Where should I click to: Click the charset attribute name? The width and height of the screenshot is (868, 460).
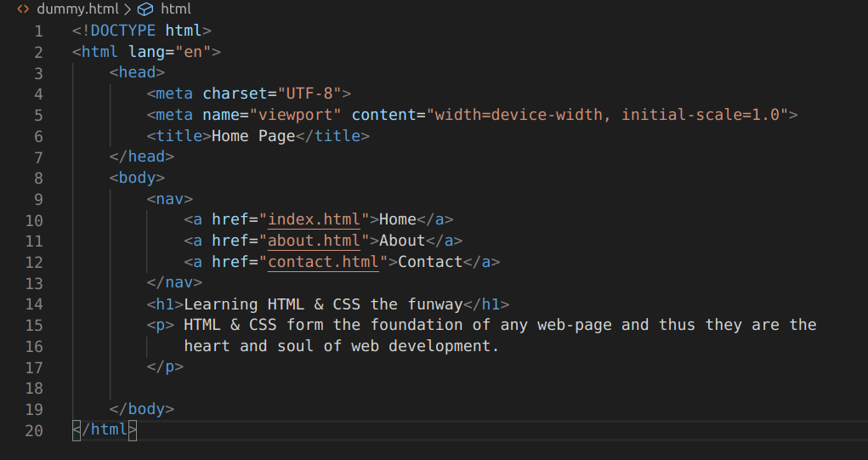[x=235, y=93]
